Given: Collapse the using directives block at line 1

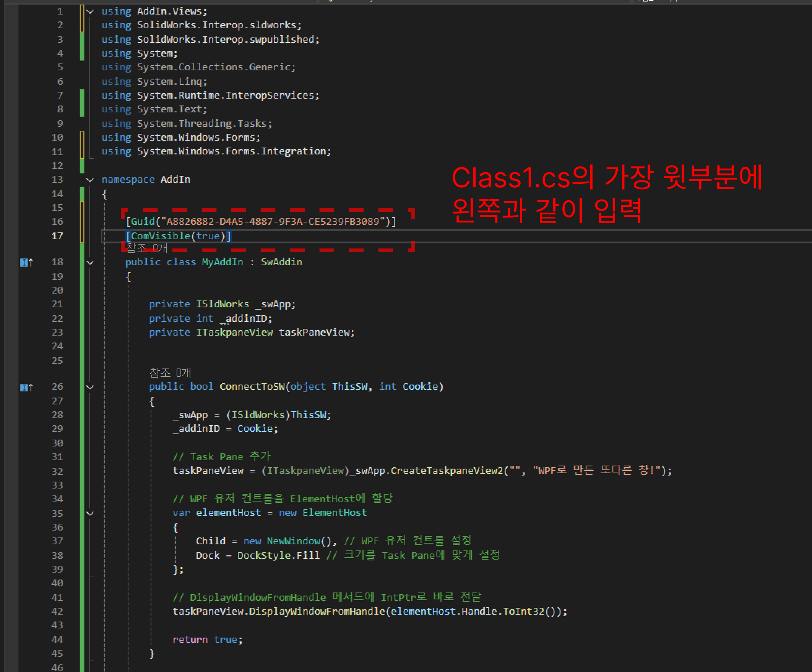Looking at the screenshot, I should pos(90,11).
